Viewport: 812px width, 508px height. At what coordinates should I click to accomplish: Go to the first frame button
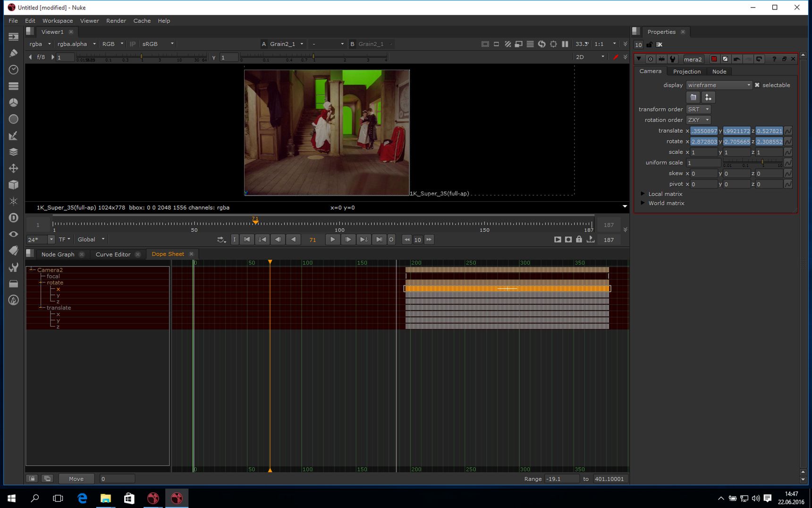[x=247, y=240]
